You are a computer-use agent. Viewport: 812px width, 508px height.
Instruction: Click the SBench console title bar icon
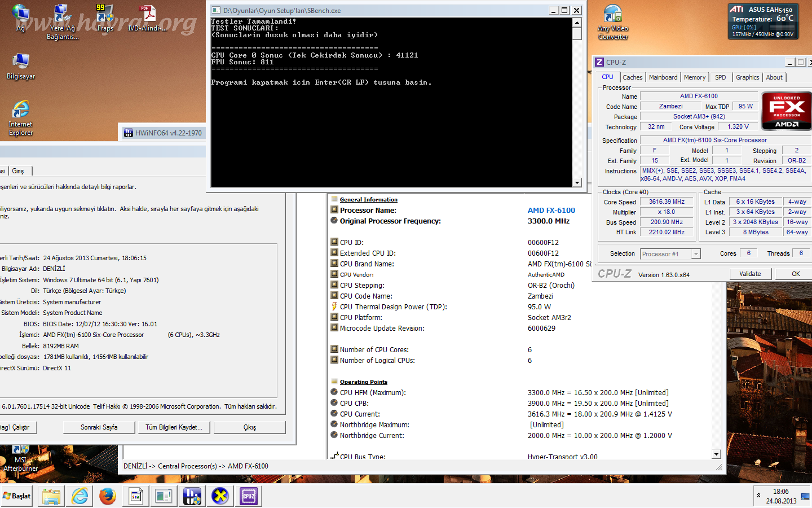tap(216, 10)
